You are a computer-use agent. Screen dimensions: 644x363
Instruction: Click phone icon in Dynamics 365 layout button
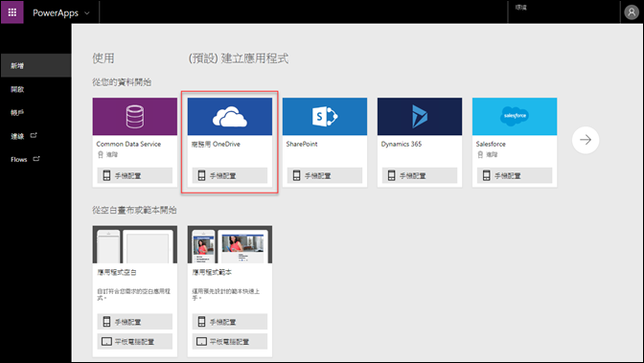point(391,175)
